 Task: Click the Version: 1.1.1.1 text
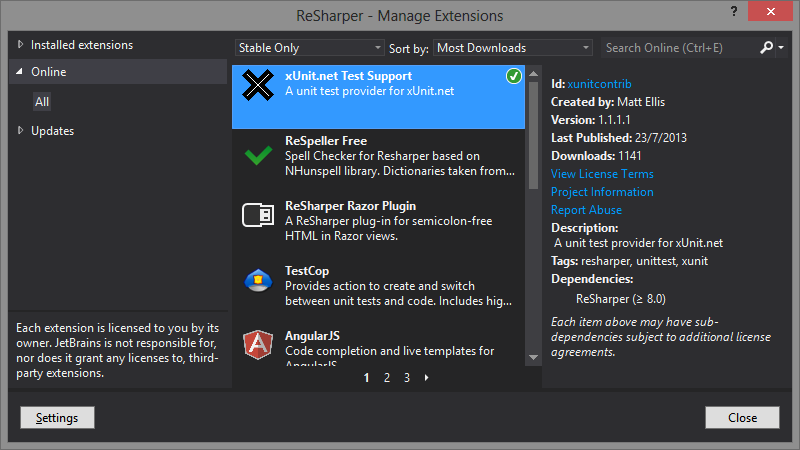pos(590,119)
